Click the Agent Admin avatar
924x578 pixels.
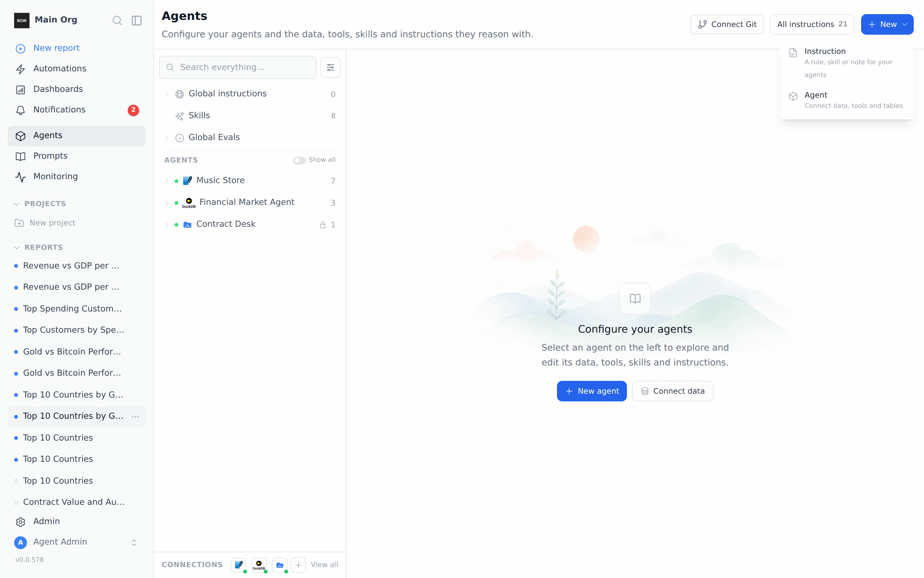[21, 542]
